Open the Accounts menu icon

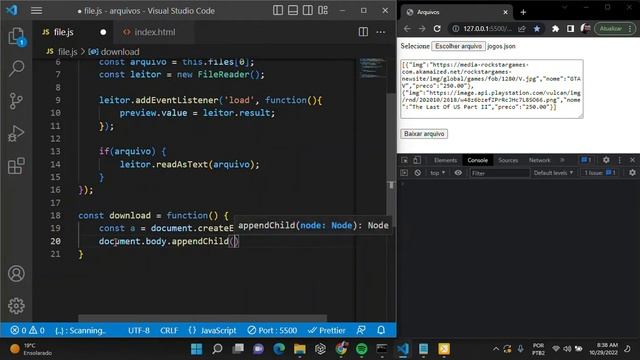[16, 273]
